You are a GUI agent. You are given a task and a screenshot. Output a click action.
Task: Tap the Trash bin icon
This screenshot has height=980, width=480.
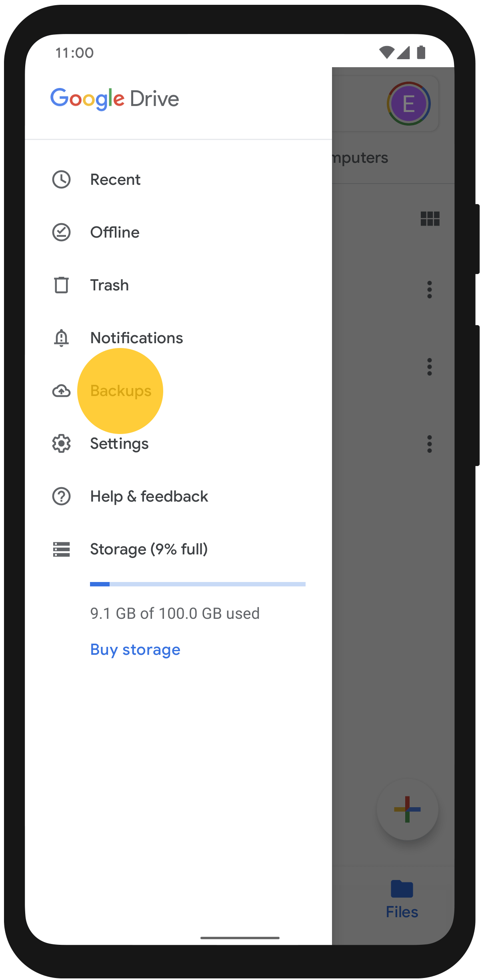coord(61,285)
